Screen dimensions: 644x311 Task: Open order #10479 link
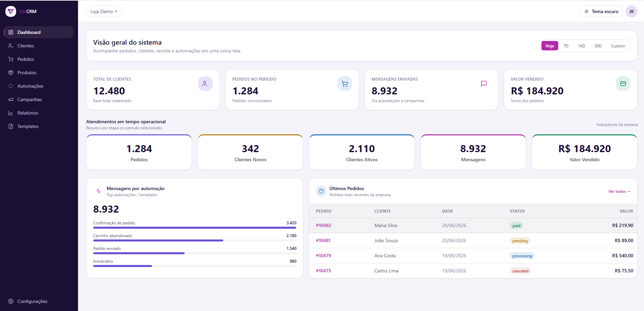pyautogui.click(x=323, y=256)
